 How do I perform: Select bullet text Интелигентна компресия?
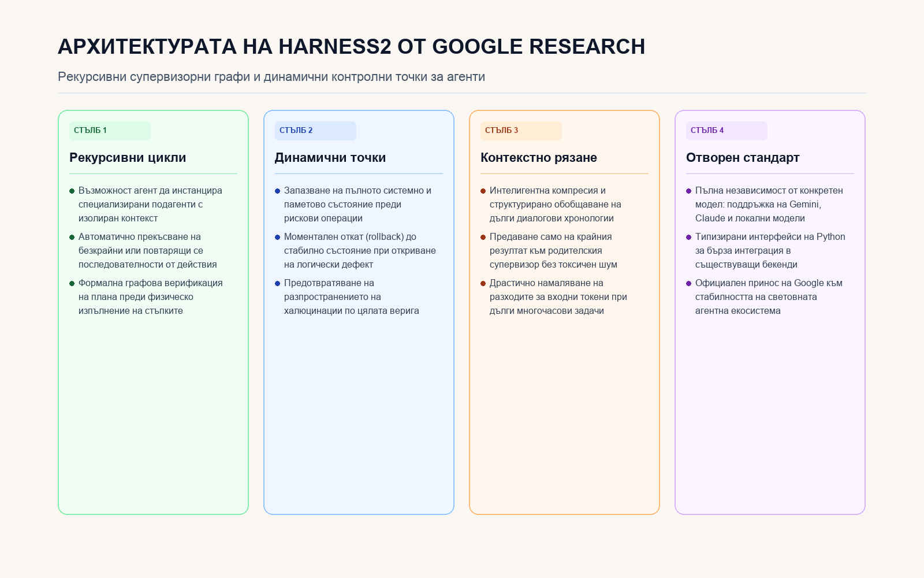[x=556, y=205]
